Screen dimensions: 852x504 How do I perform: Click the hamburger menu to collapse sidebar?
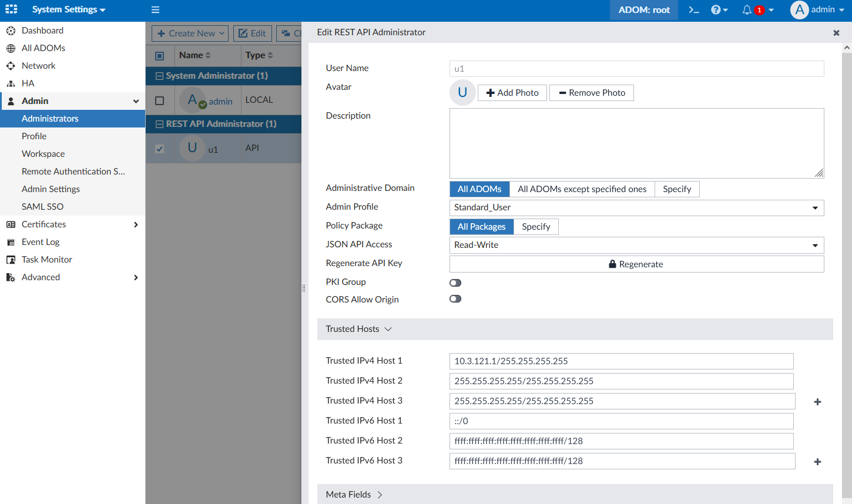point(155,10)
